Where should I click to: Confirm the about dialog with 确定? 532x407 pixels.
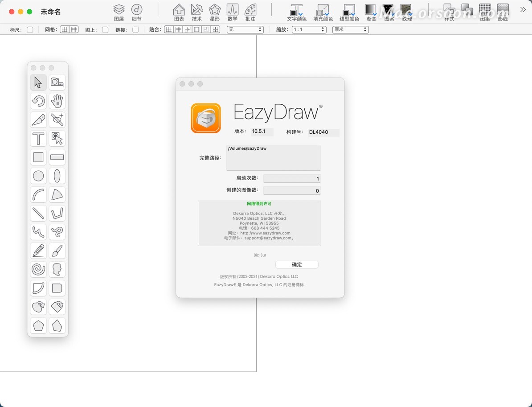pyautogui.click(x=297, y=264)
